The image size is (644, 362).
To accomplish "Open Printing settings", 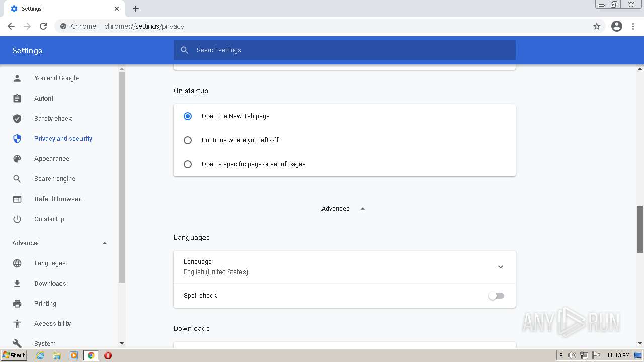I will coord(45,303).
